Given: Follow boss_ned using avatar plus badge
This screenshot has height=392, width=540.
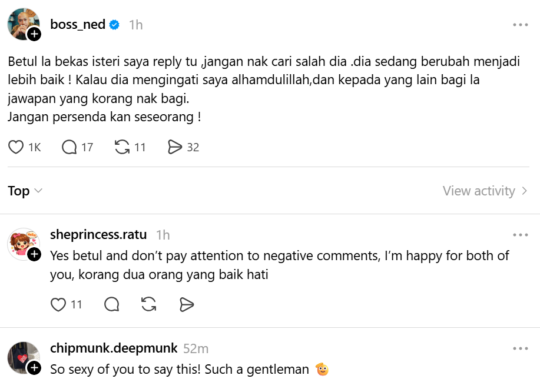Looking at the screenshot, I should (34, 34).
